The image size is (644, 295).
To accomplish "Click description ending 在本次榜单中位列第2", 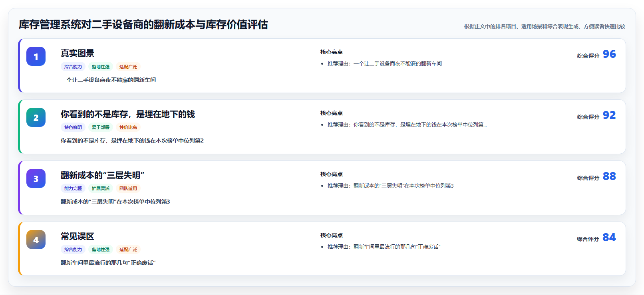I will click(132, 141).
